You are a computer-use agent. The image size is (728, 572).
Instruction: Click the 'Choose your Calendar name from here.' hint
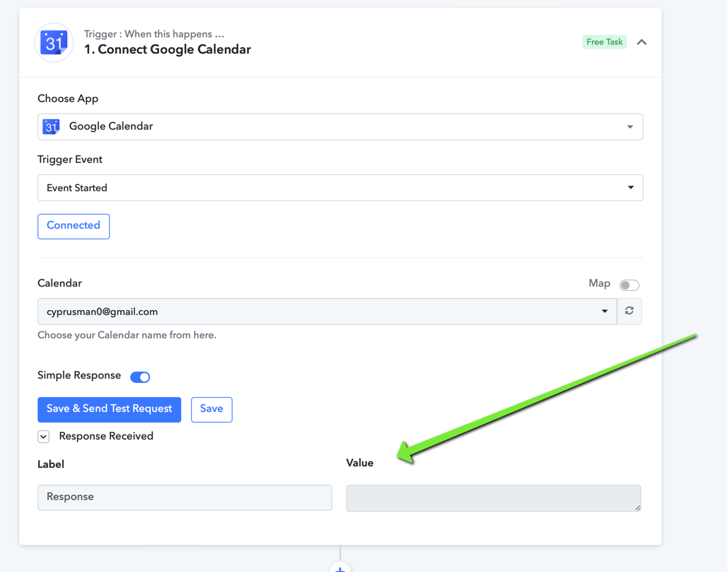pyautogui.click(x=127, y=335)
